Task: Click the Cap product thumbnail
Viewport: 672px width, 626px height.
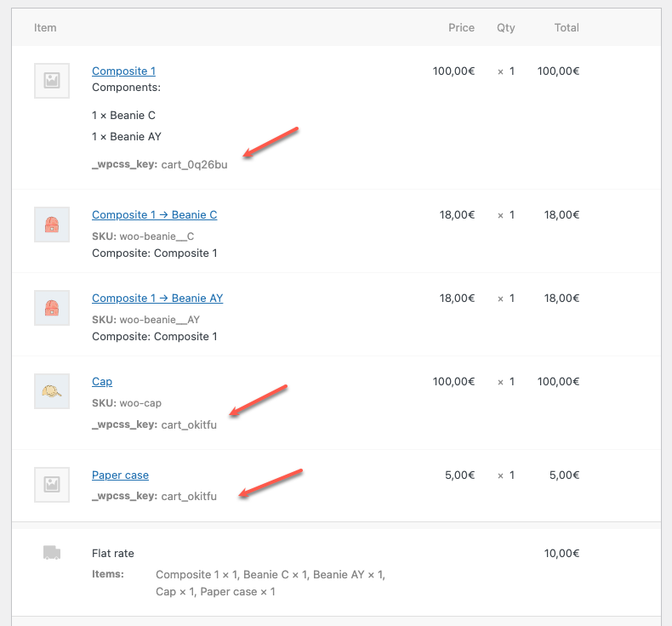Action: (x=52, y=391)
